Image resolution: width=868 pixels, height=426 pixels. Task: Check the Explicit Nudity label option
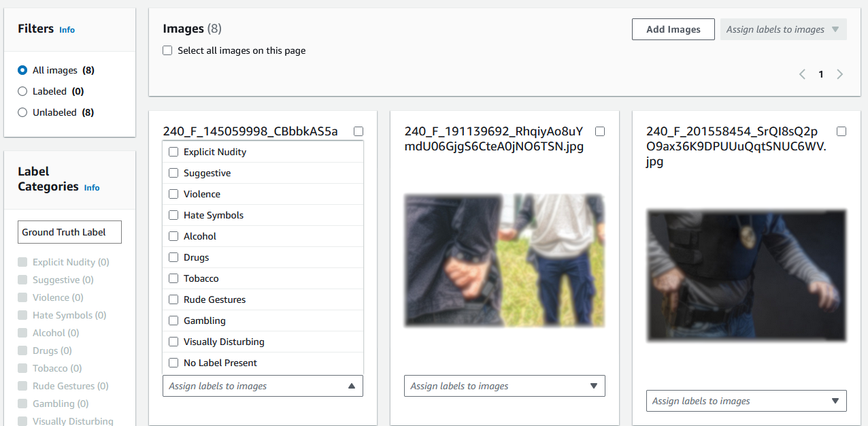click(173, 152)
